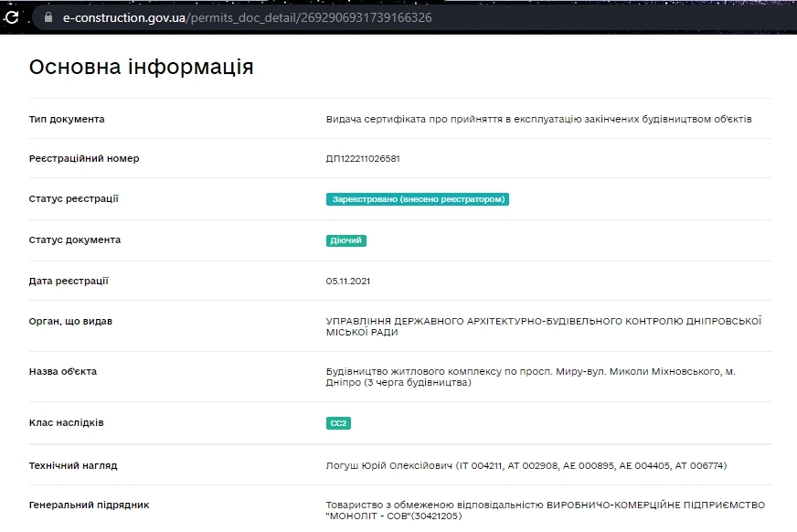Click the 'Зареєстровано (внесено реєстратором)' badge
The height and width of the screenshot is (532, 797).
point(418,199)
